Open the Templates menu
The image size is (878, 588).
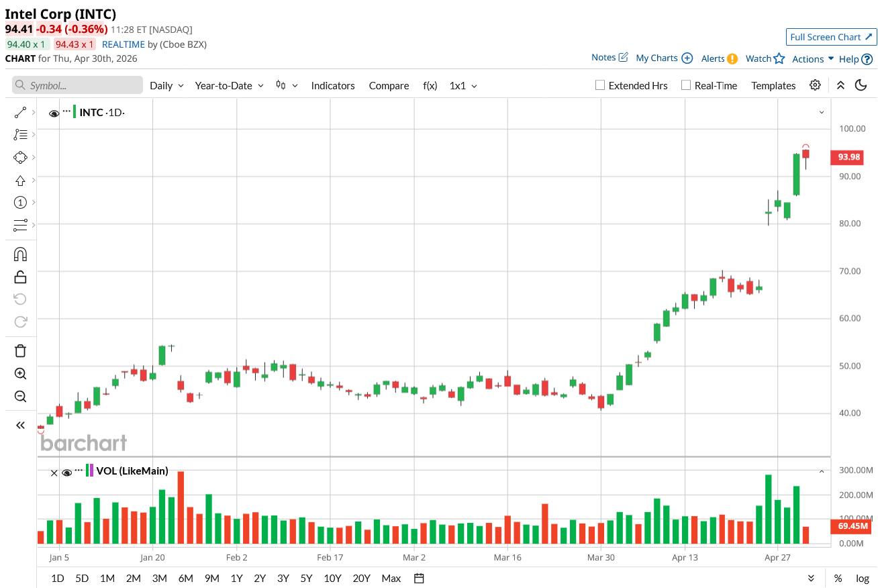[773, 85]
